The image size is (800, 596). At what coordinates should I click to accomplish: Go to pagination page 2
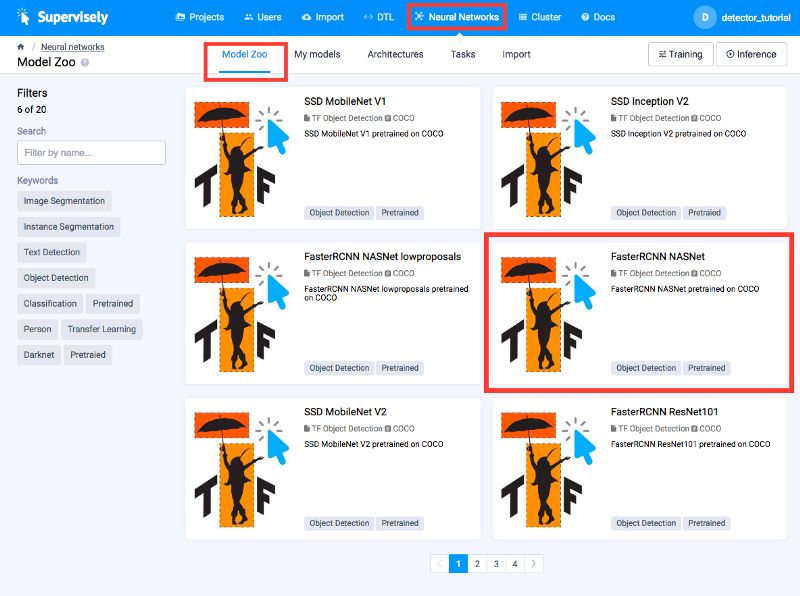click(x=477, y=564)
